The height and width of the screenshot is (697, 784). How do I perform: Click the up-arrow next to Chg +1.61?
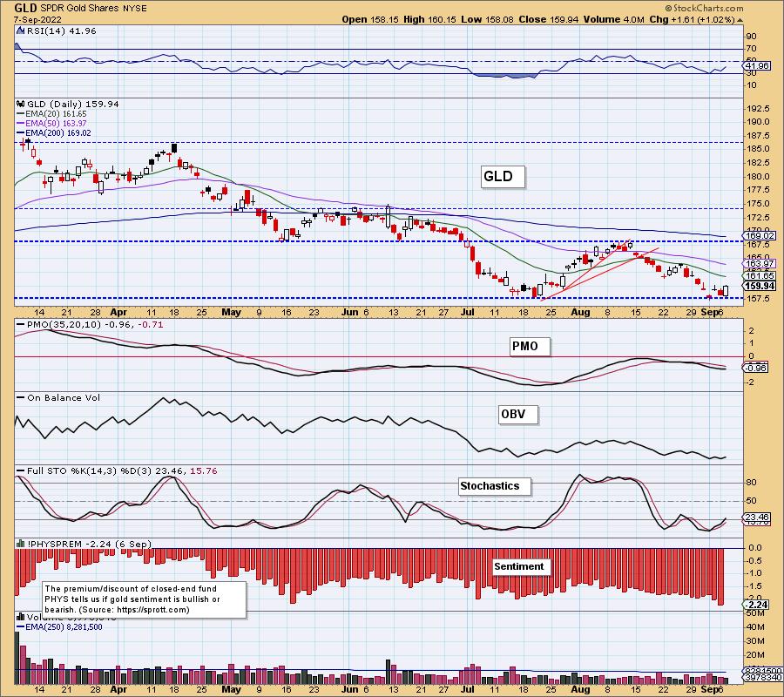740,20
